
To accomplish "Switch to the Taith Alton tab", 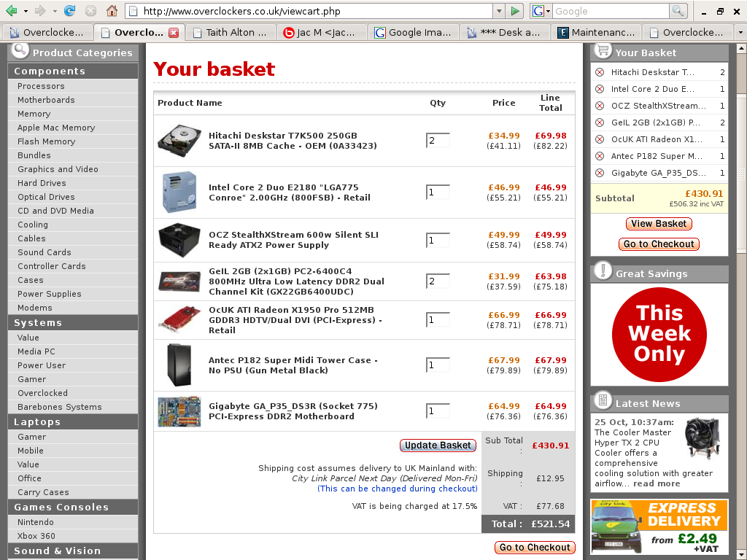I will point(231,32).
